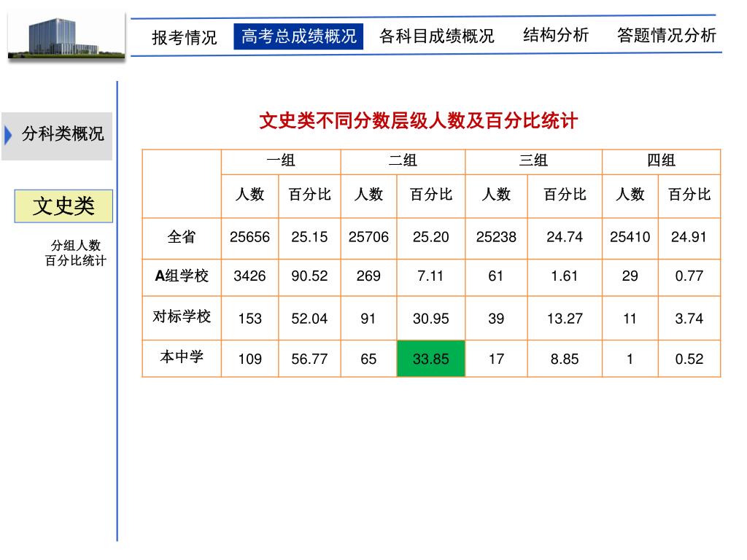This screenshot has width=747, height=560.
Task: Click the 人数 subheader under 一组
Action: [x=249, y=195]
